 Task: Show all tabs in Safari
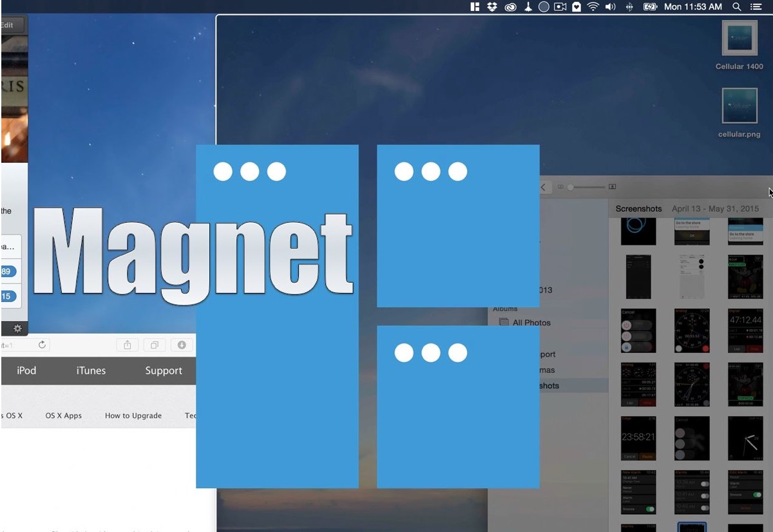click(155, 345)
